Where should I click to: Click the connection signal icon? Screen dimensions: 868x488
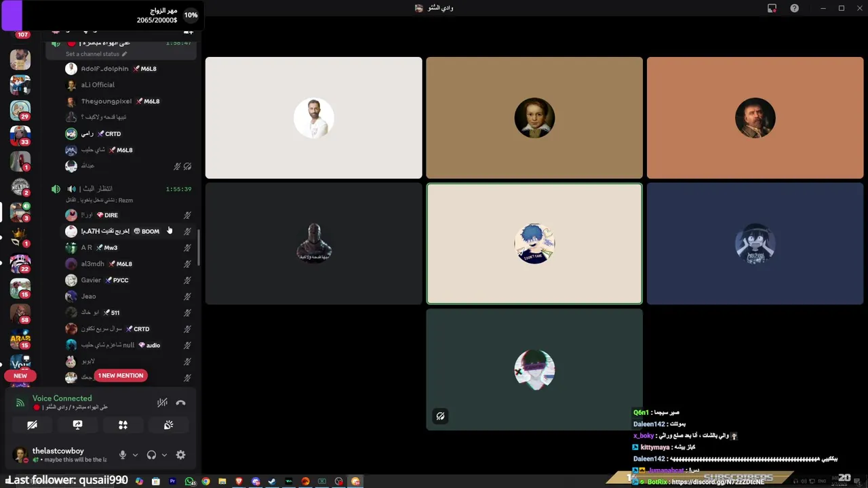click(20, 403)
